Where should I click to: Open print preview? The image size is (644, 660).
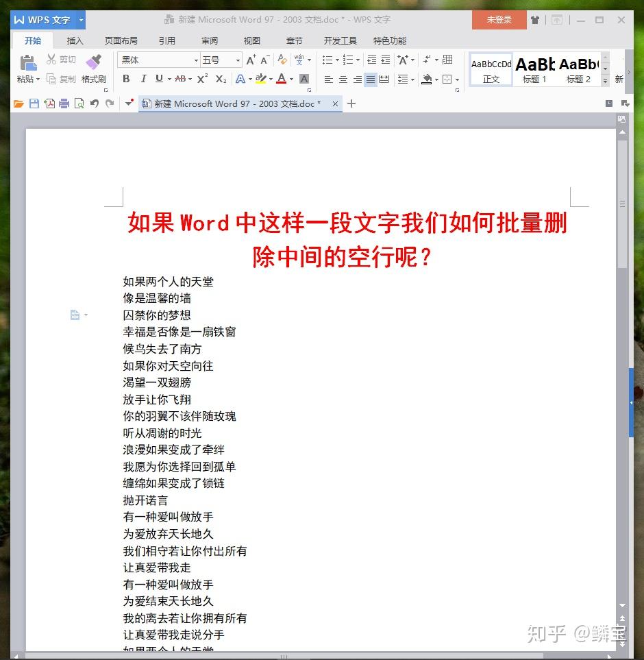pyautogui.click(x=79, y=103)
